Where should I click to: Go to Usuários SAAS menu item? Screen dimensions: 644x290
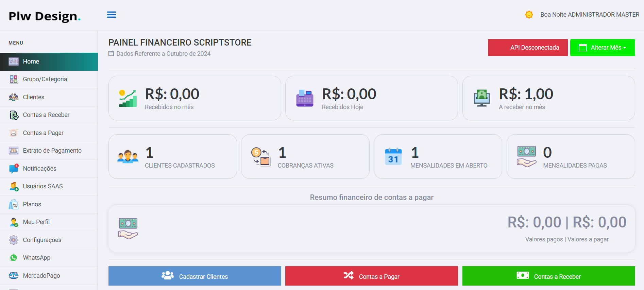pos(43,186)
